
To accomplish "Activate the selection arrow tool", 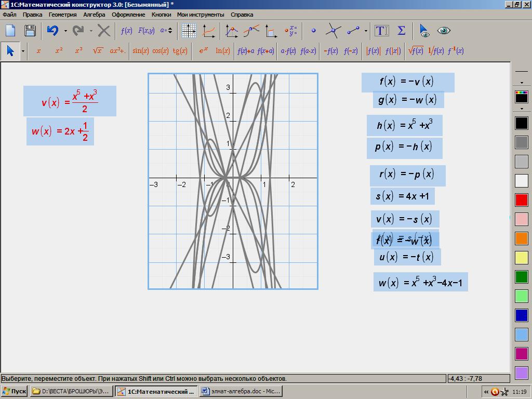I will click(x=10, y=51).
